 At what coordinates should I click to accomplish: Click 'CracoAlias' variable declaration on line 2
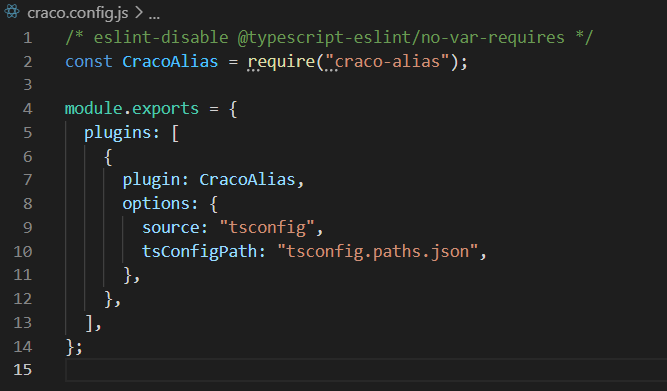(x=170, y=62)
